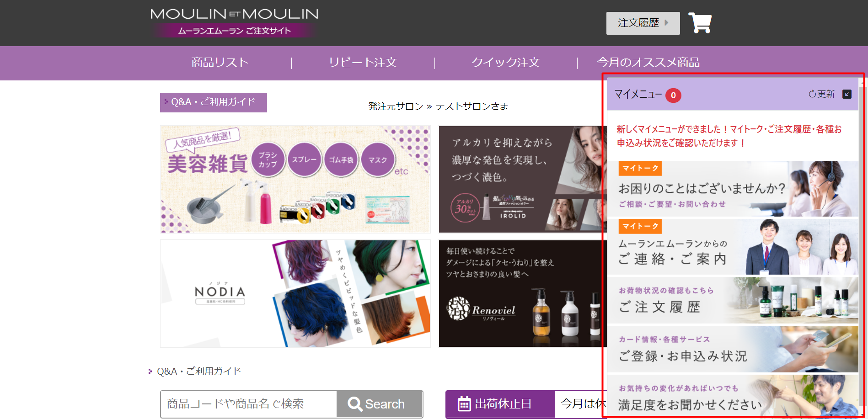Open ご登録・お申込み状況 menu banner
The image size is (868, 419).
tap(733, 349)
